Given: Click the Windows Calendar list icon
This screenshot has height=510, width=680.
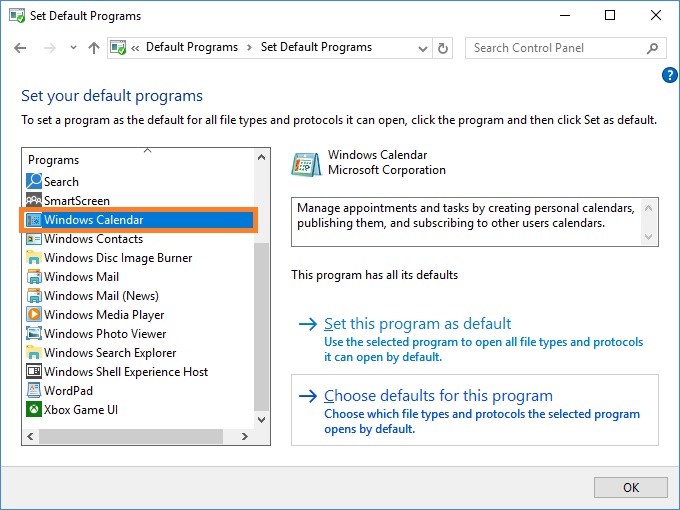Looking at the screenshot, I should click(34, 220).
